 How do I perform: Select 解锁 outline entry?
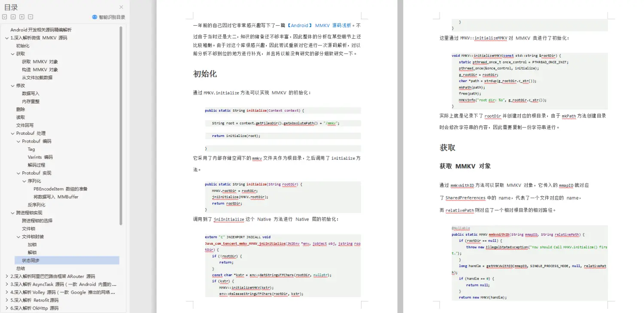(x=32, y=252)
